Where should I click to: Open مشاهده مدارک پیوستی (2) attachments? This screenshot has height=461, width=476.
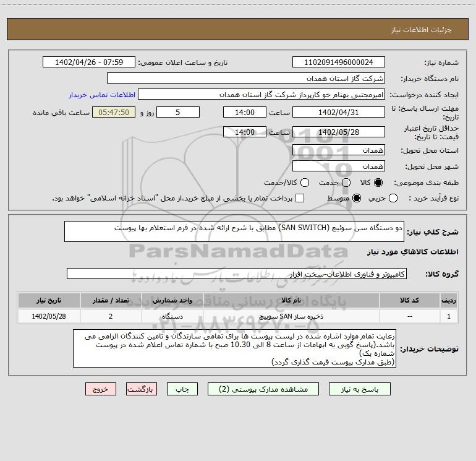263,389
